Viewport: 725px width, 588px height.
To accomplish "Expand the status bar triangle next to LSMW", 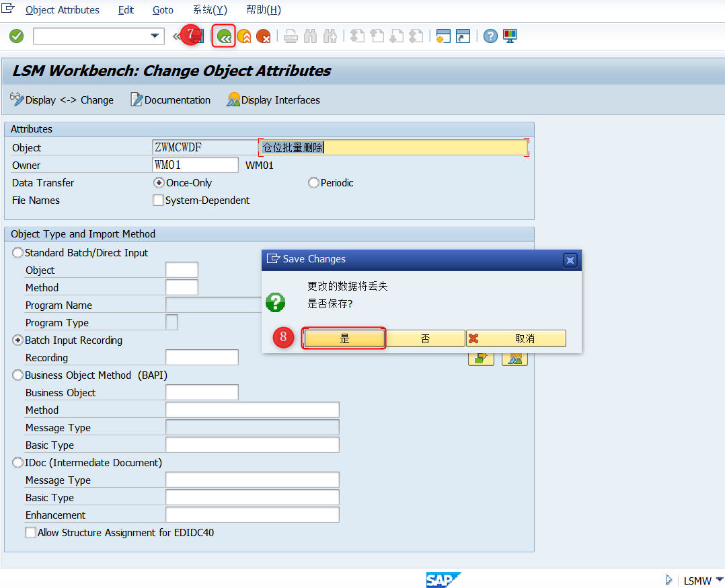I will click(x=669, y=580).
